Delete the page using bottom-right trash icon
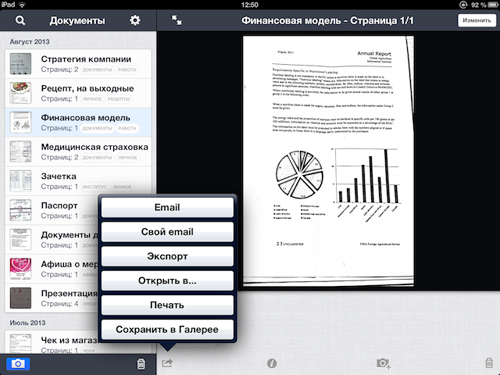 pyautogui.click(x=489, y=363)
